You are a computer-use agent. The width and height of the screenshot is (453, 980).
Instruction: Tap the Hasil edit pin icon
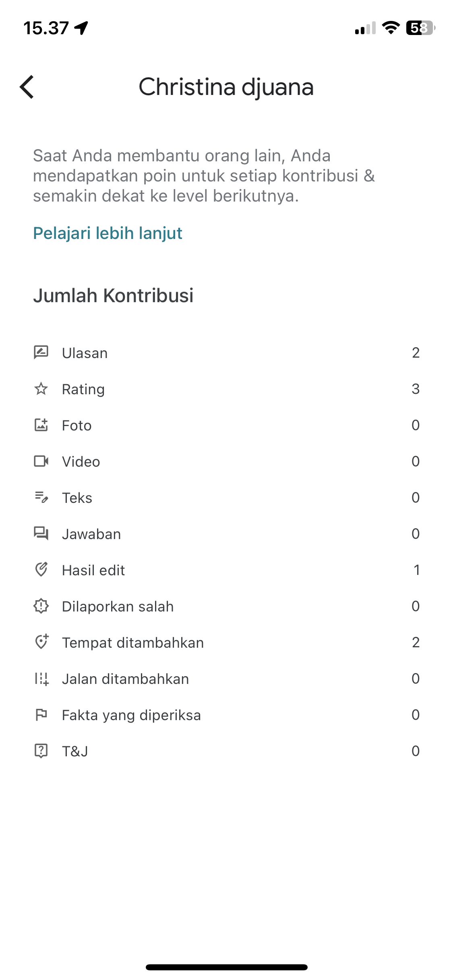(41, 570)
